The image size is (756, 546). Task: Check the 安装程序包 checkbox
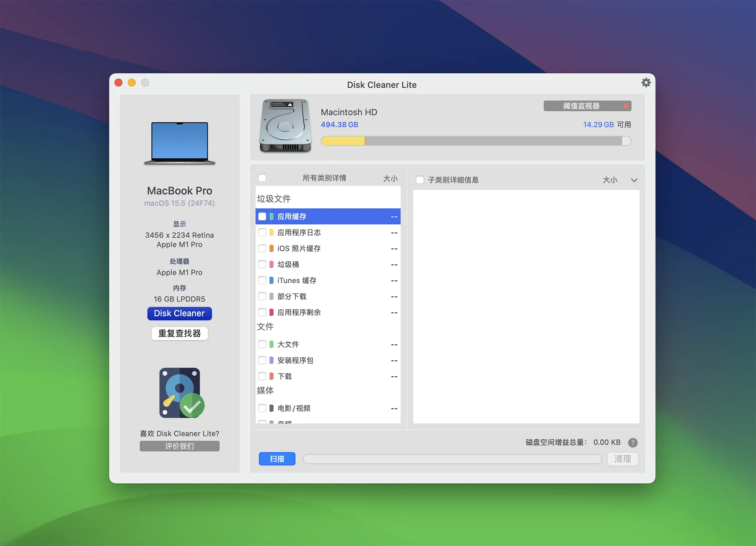[262, 360]
